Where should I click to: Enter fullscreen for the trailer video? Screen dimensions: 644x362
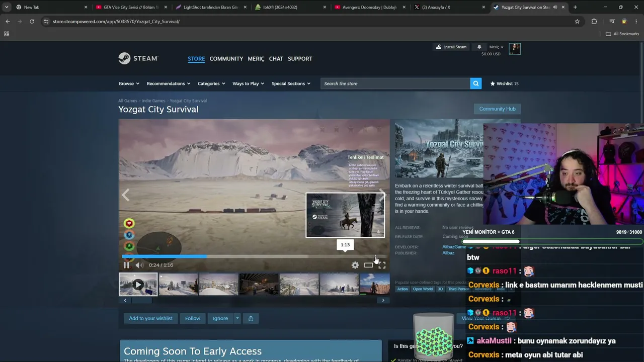(x=382, y=265)
